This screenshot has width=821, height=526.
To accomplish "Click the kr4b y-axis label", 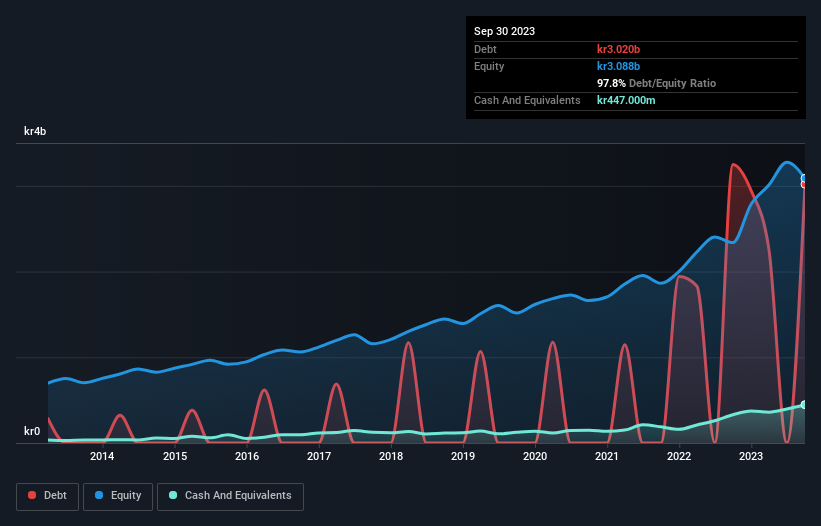I will point(35,131).
